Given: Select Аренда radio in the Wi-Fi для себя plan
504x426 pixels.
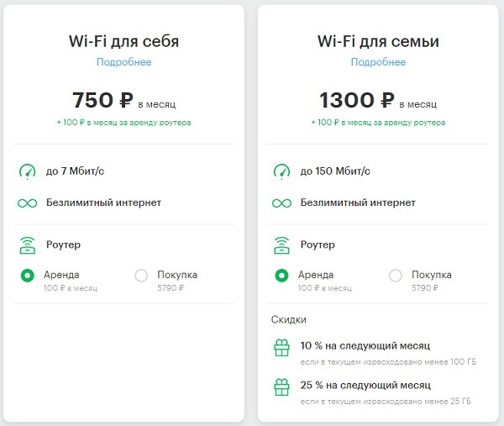Looking at the screenshot, I should (x=28, y=276).
